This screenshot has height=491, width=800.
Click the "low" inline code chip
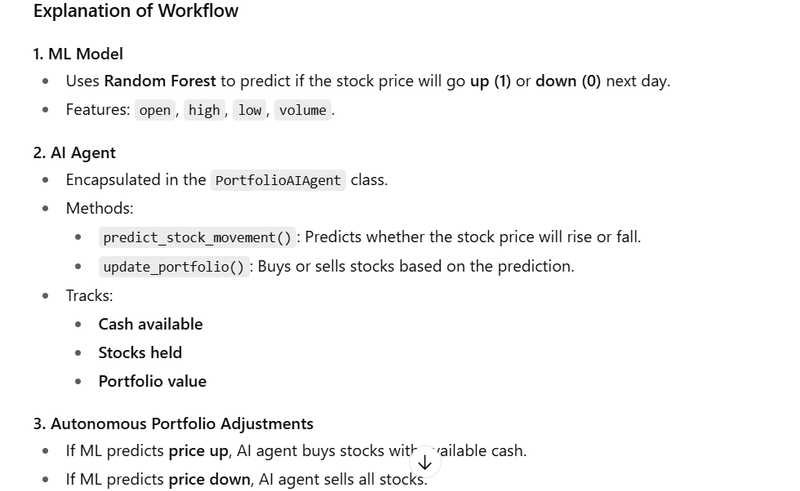click(x=250, y=110)
